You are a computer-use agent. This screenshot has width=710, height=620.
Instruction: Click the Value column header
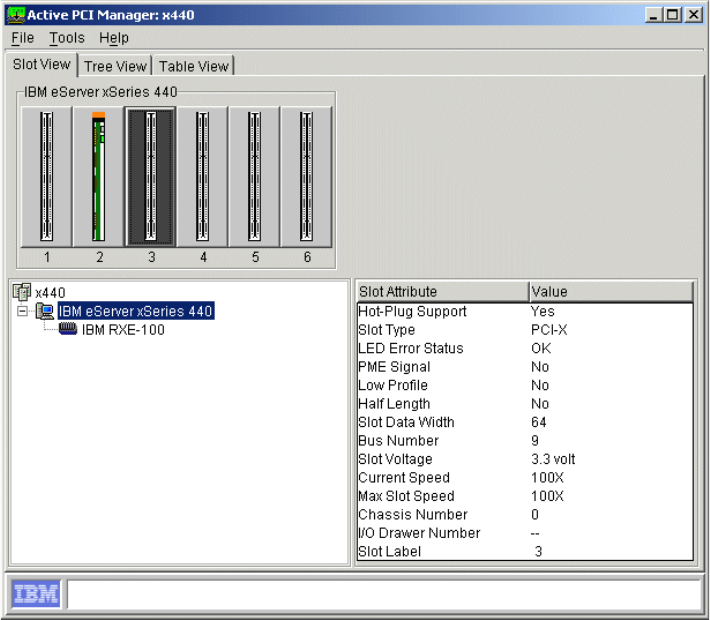[x=611, y=292]
